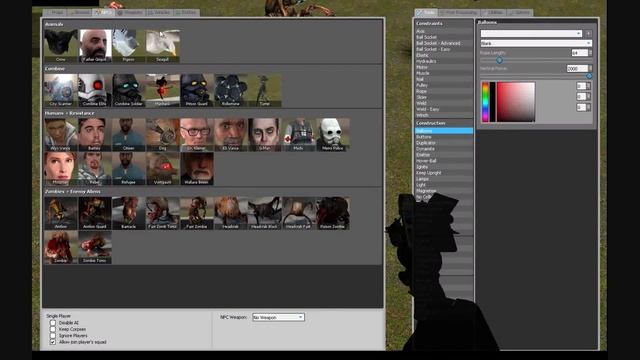Click the blue color value stepper

point(588,107)
